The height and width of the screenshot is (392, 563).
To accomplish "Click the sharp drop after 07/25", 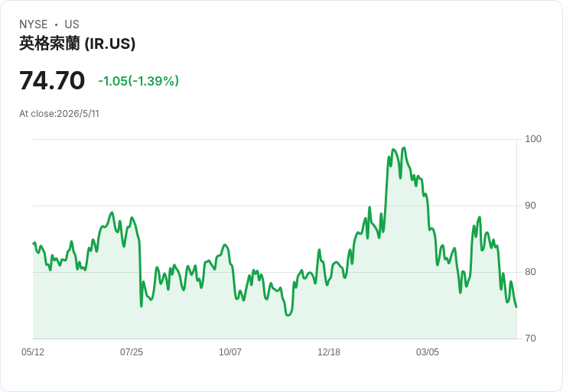I will coord(141,273).
